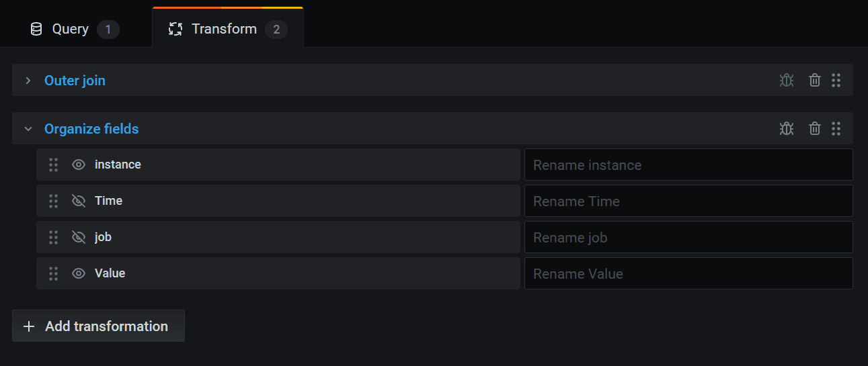The height and width of the screenshot is (366, 868).
Task: Hide the Value field
Action: pos(79,274)
